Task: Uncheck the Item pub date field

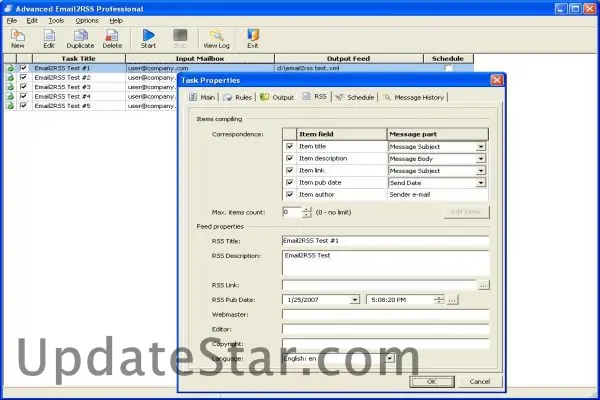Action: pos(290,182)
